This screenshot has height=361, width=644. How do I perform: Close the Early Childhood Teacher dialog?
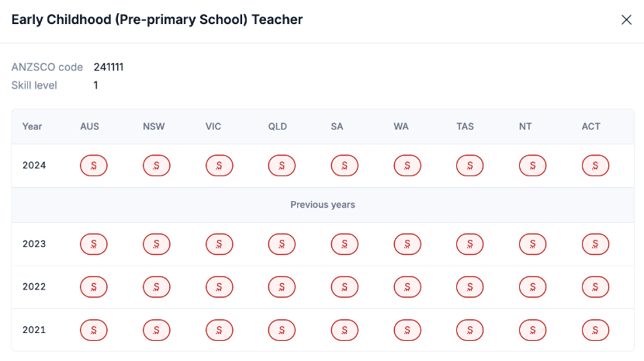(x=626, y=20)
